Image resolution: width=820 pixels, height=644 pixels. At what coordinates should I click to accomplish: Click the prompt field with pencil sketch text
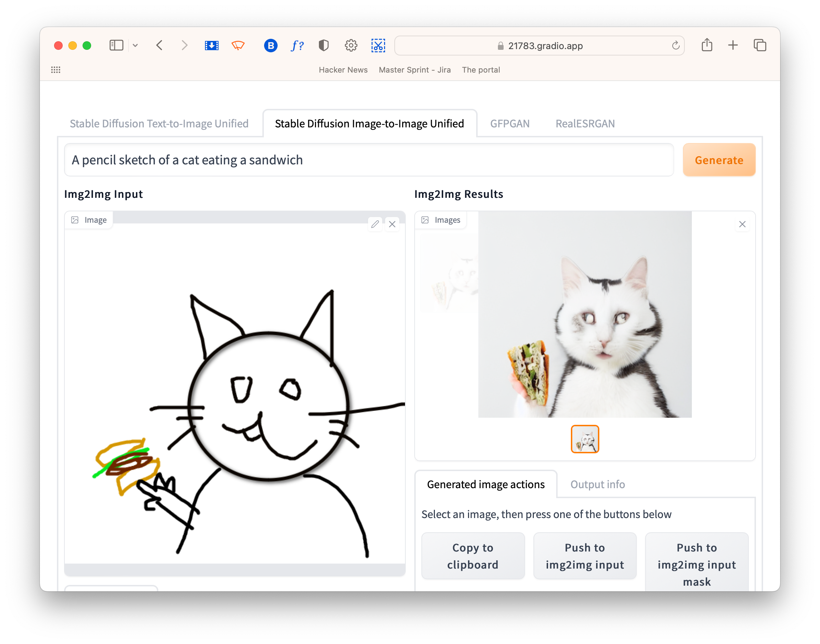[369, 160]
